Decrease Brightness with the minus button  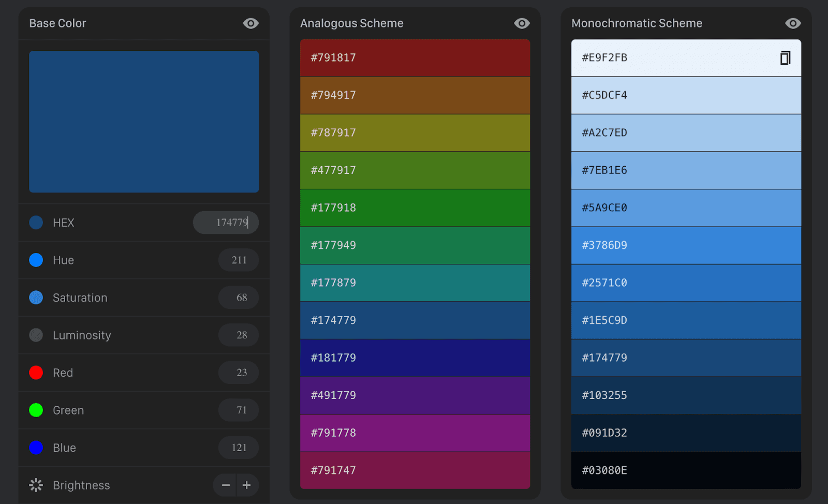[x=225, y=485]
